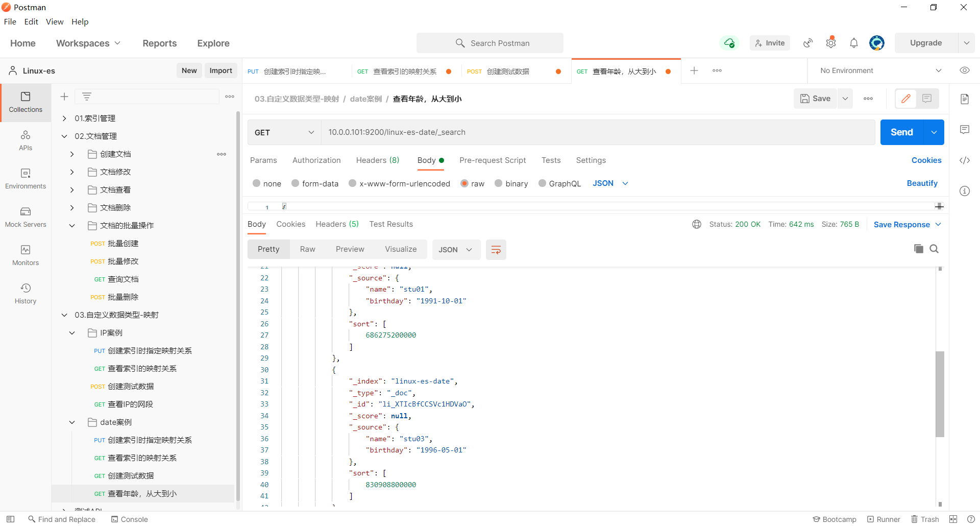Click the request URL input field

598,132
